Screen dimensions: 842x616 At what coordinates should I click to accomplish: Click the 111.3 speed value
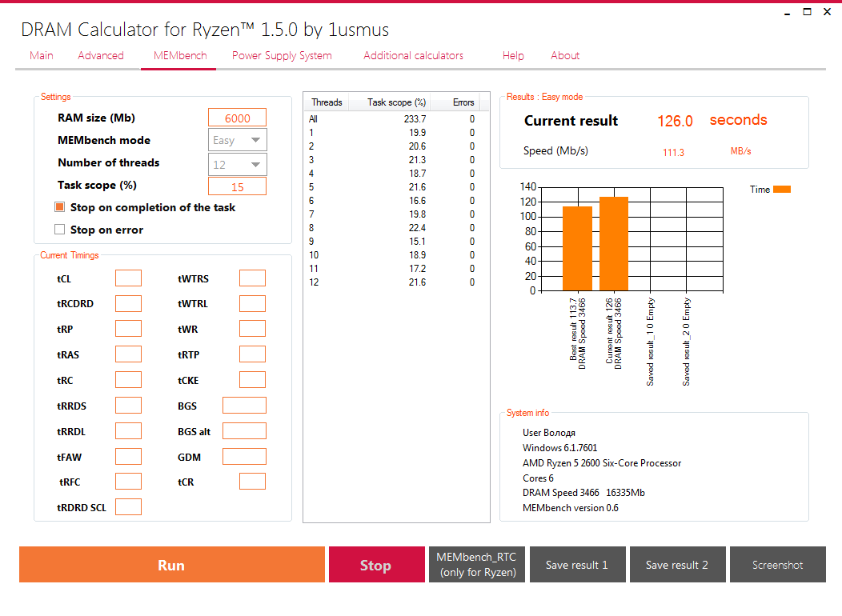673,152
